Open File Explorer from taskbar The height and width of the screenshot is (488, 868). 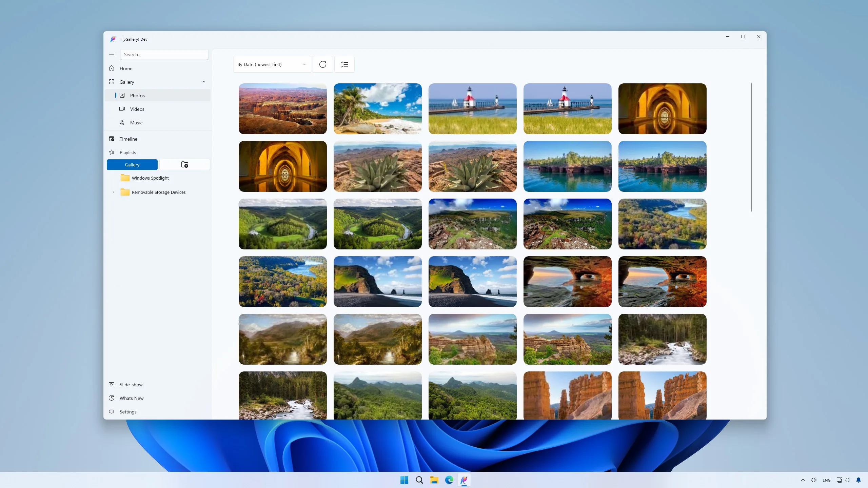coord(434,480)
